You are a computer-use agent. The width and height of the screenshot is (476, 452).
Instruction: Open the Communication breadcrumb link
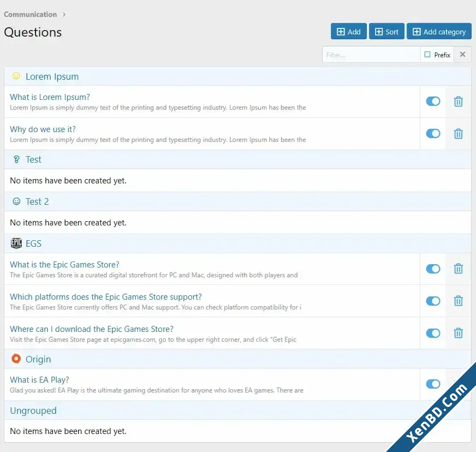click(x=31, y=14)
